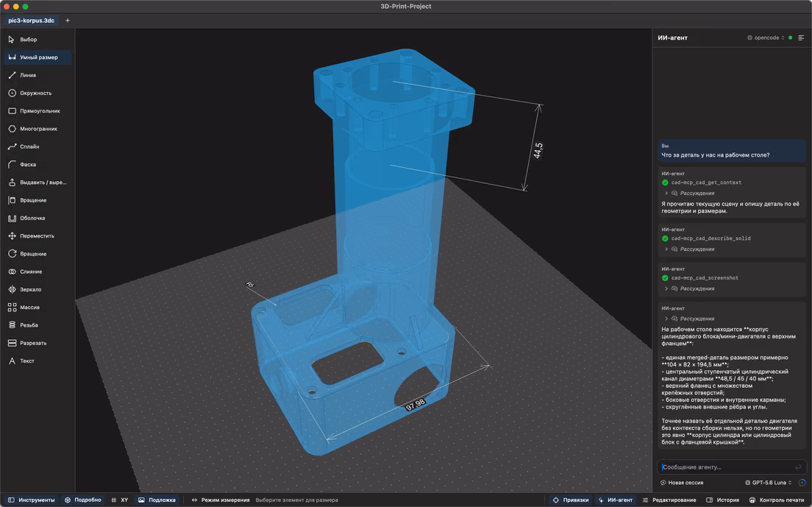Viewport: 812px width, 507px height.
Task: Pick the Линия line tool
Action: (x=38, y=75)
